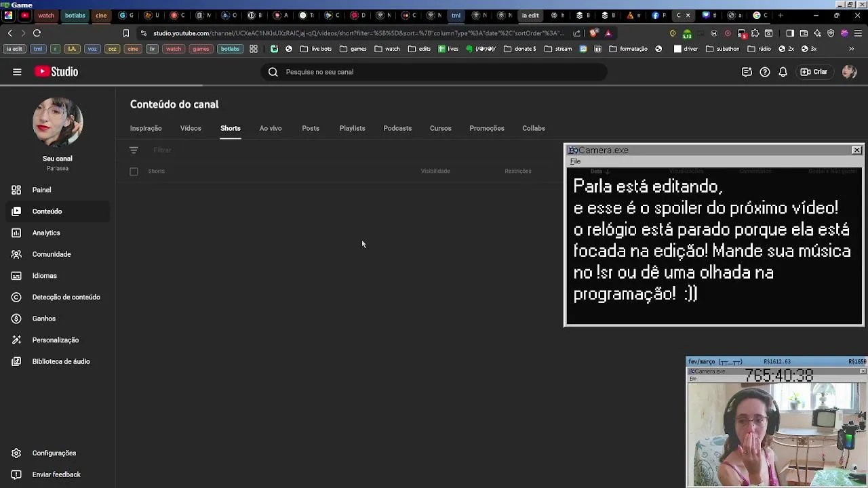Viewport: 868px width, 488px height.
Task: Open the browser main menu icon
Action: (857, 33)
